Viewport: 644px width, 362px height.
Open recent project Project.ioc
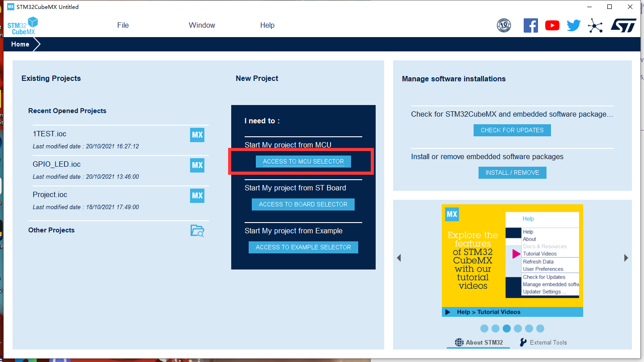coord(50,195)
